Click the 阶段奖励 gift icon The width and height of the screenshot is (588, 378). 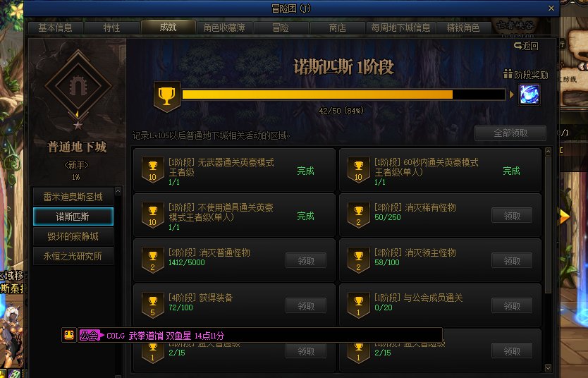pyautogui.click(x=508, y=74)
